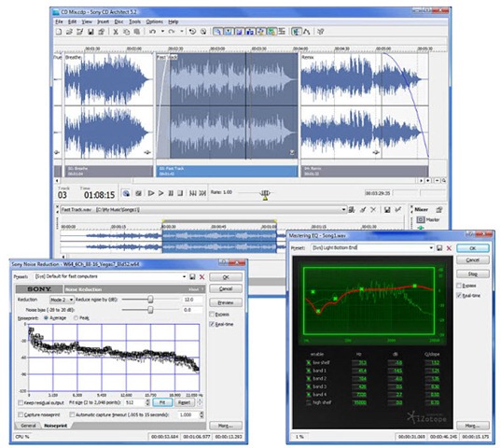Click Cancel in Mastering EQ dialog

pos(473,260)
